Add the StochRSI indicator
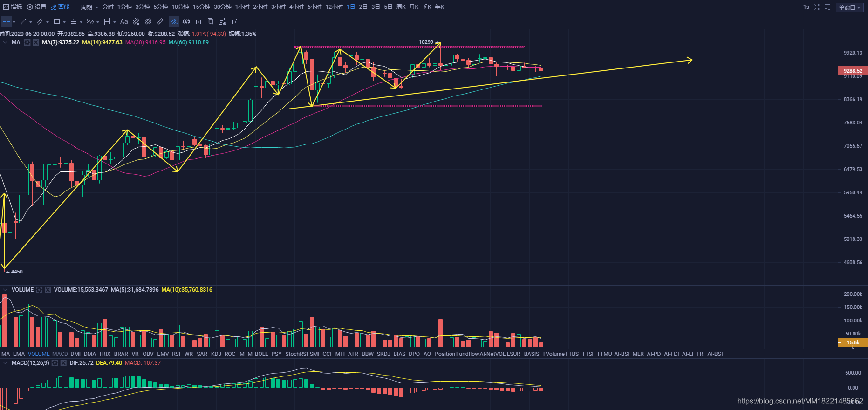The image size is (868, 410). click(296, 354)
